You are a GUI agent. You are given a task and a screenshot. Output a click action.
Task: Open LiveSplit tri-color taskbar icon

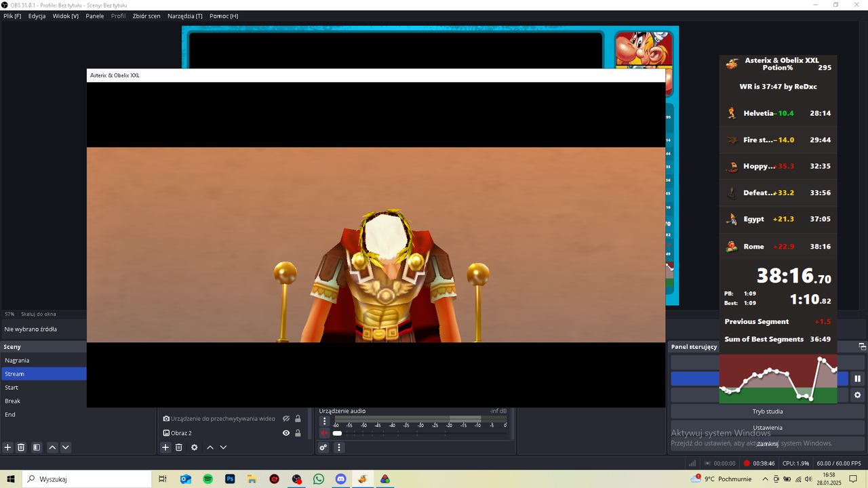point(385,479)
